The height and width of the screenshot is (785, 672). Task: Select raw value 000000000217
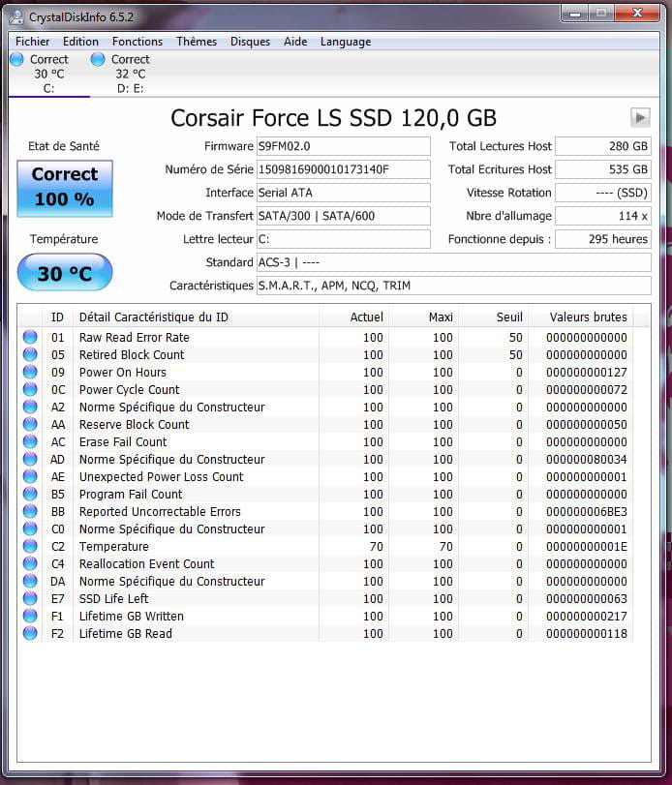[x=587, y=616]
